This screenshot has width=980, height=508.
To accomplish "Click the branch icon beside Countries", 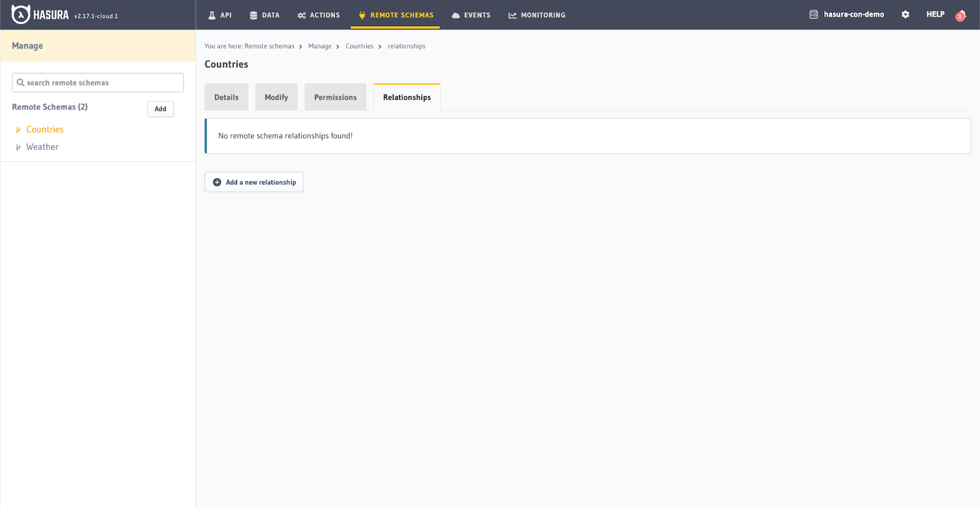I will tap(18, 130).
